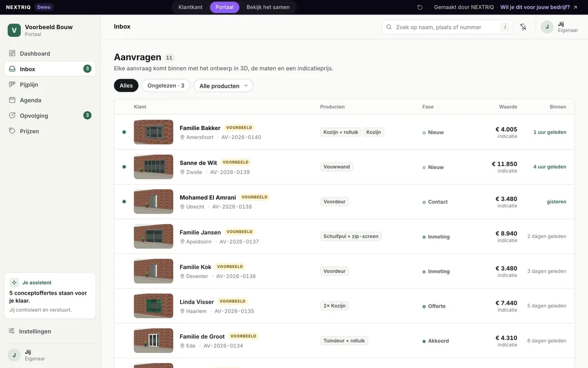Click the Offerte phase status

pyautogui.click(x=434, y=306)
